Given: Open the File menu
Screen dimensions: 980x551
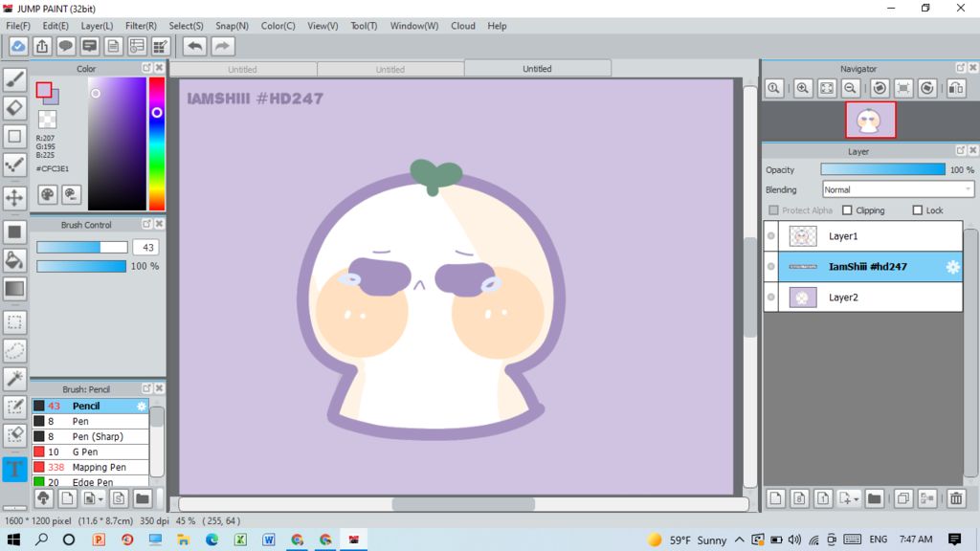Looking at the screenshot, I should pos(18,26).
